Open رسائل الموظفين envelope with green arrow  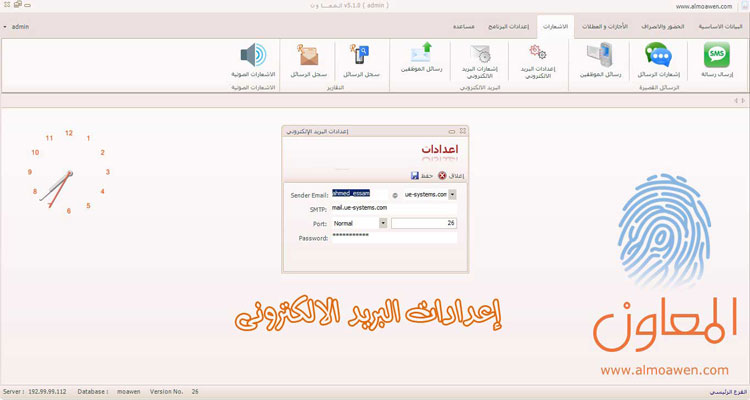click(x=421, y=53)
